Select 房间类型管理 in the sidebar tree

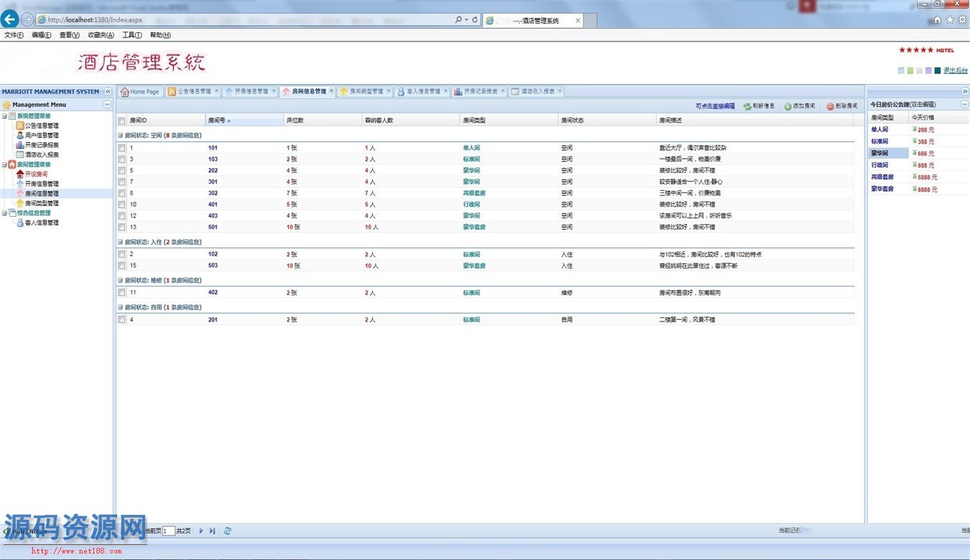pyautogui.click(x=42, y=203)
